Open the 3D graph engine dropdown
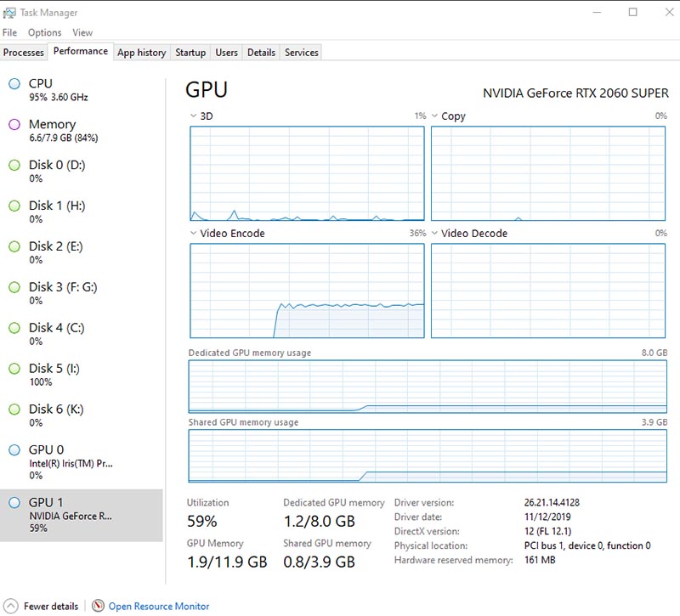680x616 pixels. coord(193,116)
